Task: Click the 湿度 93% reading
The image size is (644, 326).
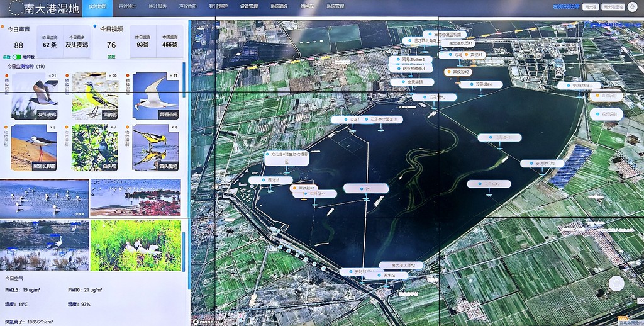Action: coord(79,305)
